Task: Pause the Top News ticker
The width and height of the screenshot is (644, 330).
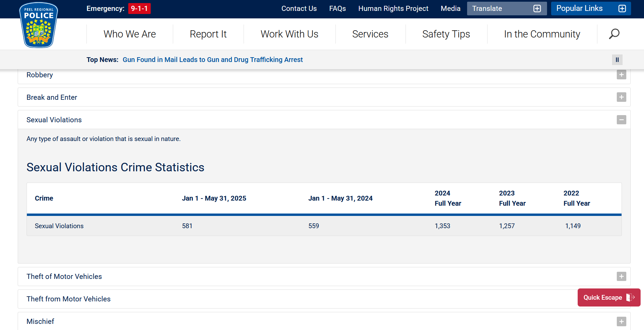Action: click(617, 60)
